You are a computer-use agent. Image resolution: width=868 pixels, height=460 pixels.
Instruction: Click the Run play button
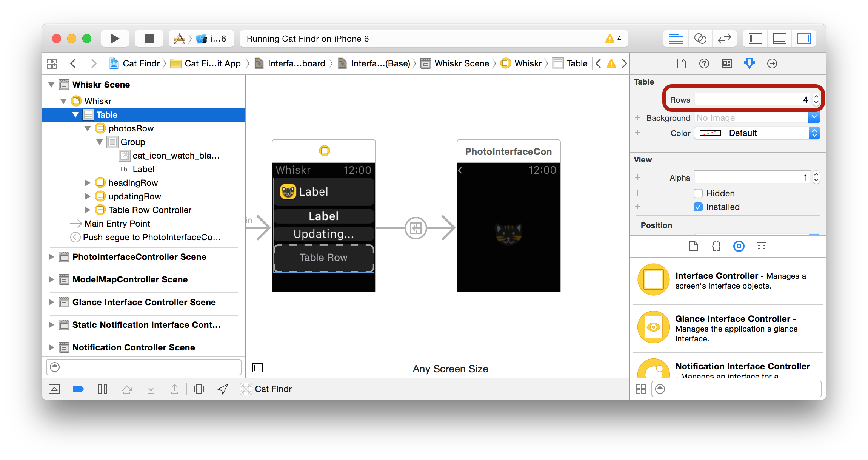pos(115,39)
